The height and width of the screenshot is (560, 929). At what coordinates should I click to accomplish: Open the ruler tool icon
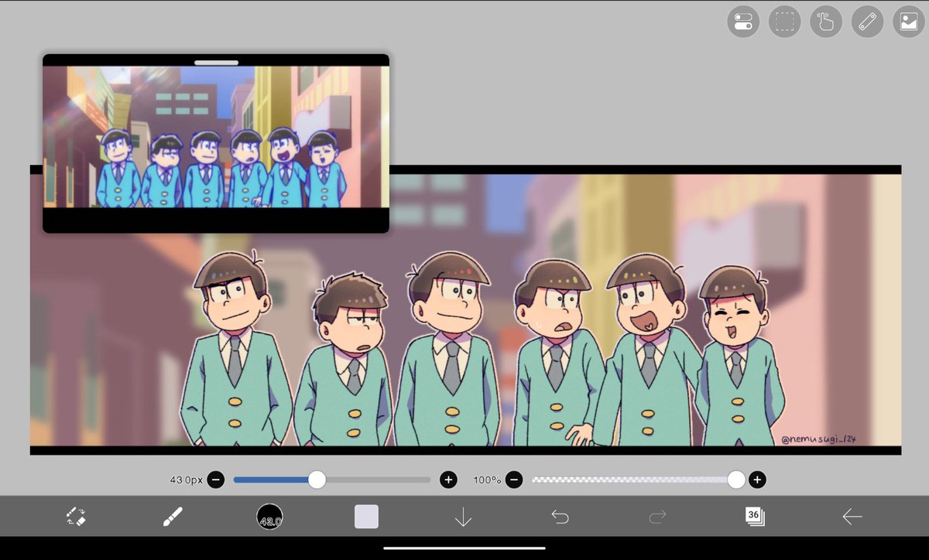tap(867, 21)
